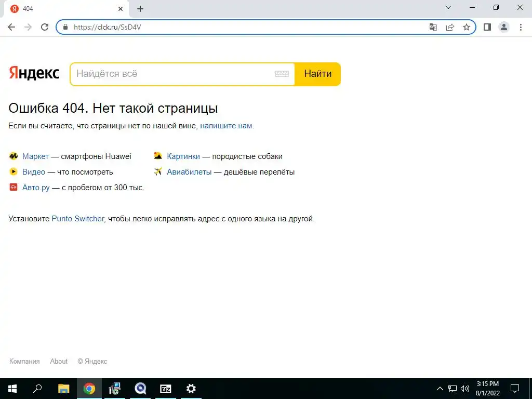Follow the Punto Switcher link
The height and width of the screenshot is (399, 532).
pos(78,219)
